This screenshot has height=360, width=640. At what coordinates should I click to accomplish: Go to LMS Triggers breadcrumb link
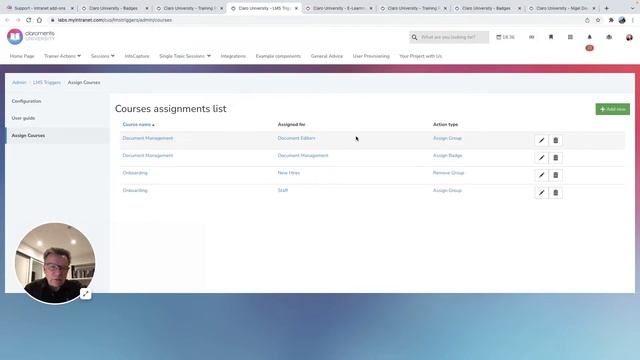pyautogui.click(x=47, y=82)
